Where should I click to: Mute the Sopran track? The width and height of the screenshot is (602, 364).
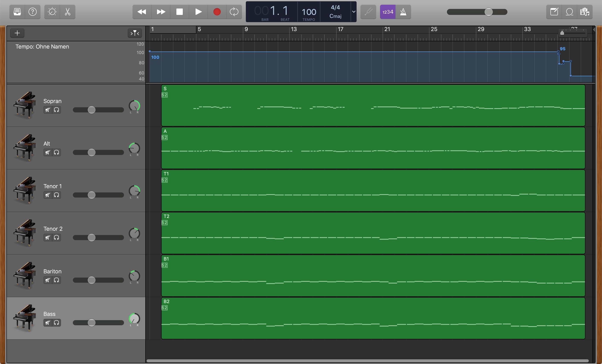coord(48,110)
